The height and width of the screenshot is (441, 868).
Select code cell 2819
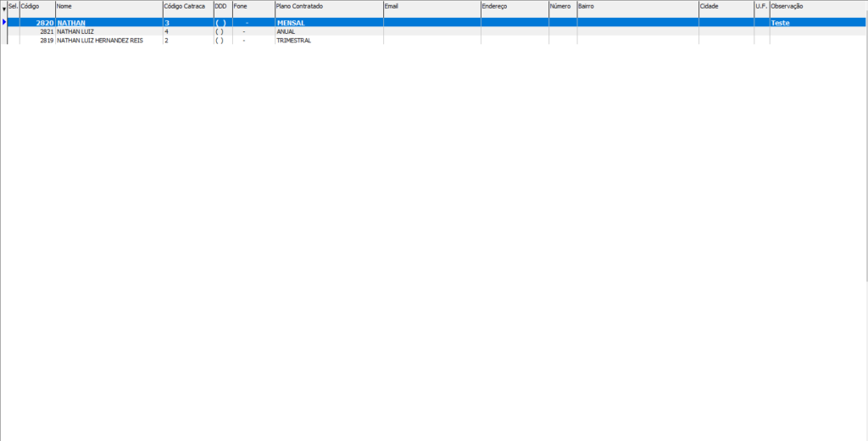pos(37,41)
